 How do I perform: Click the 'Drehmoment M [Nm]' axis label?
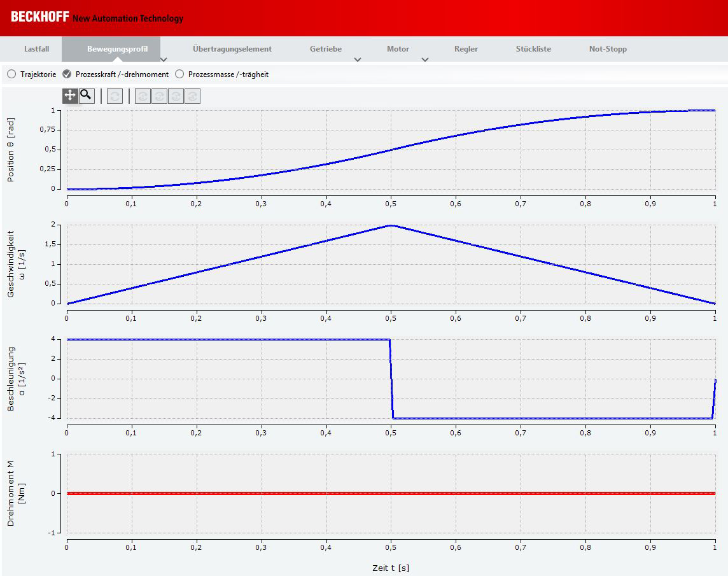16,493
